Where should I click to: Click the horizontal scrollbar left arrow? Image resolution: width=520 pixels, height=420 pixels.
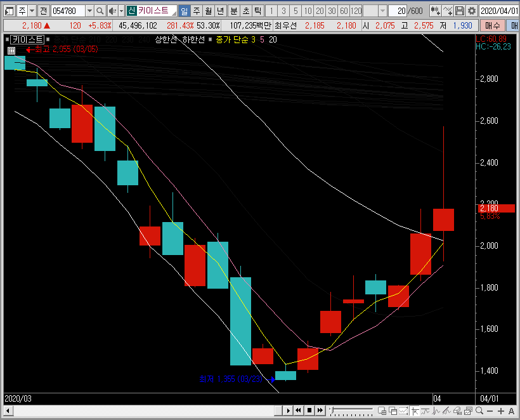(8, 410)
